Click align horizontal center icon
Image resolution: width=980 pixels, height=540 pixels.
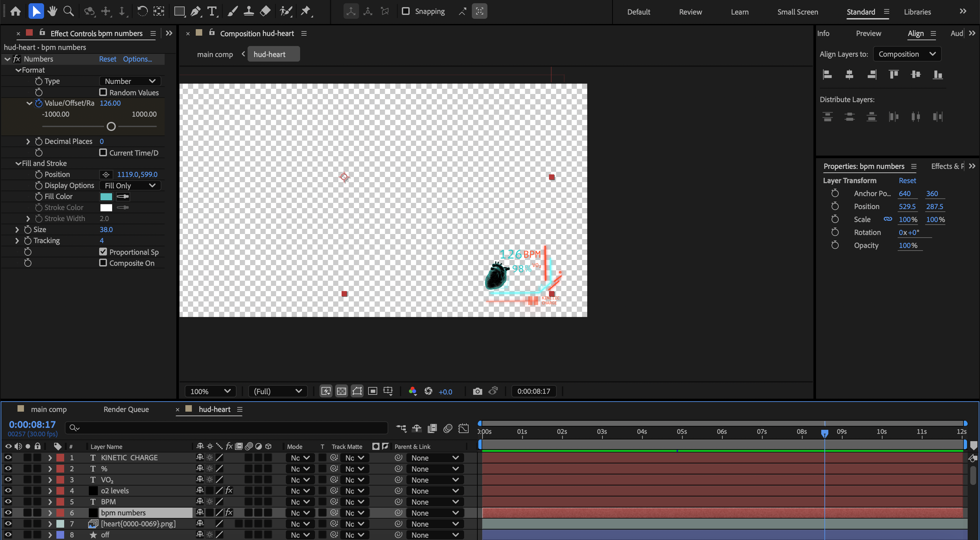pos(849,75)
